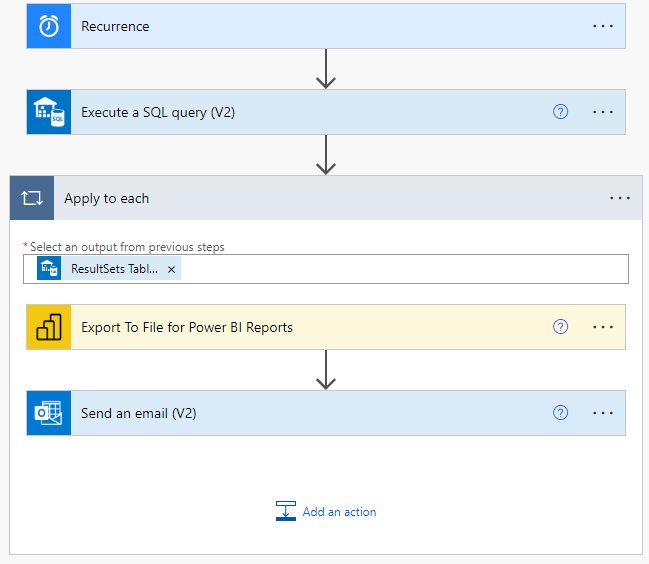Click the SQL Server connector icon
649x564 pixels.
pos(49,112)
